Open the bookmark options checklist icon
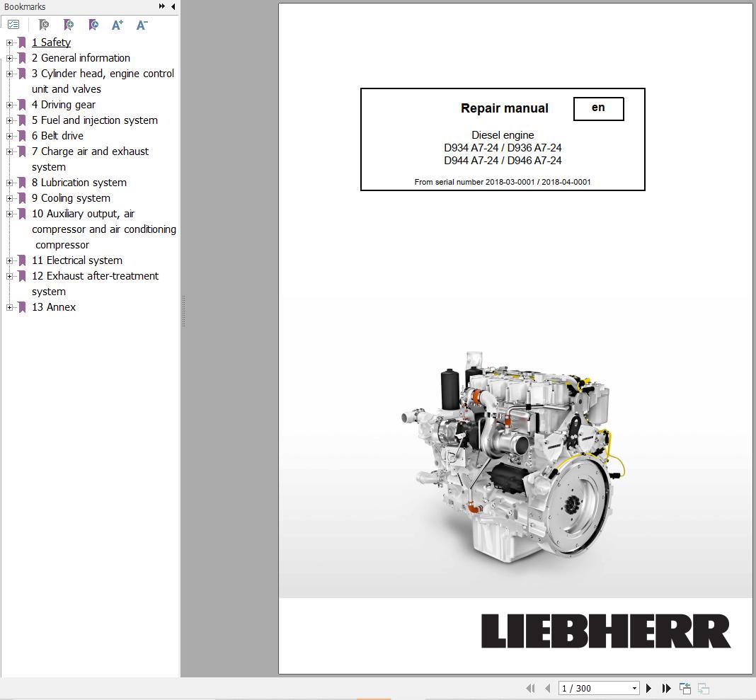 13,25
